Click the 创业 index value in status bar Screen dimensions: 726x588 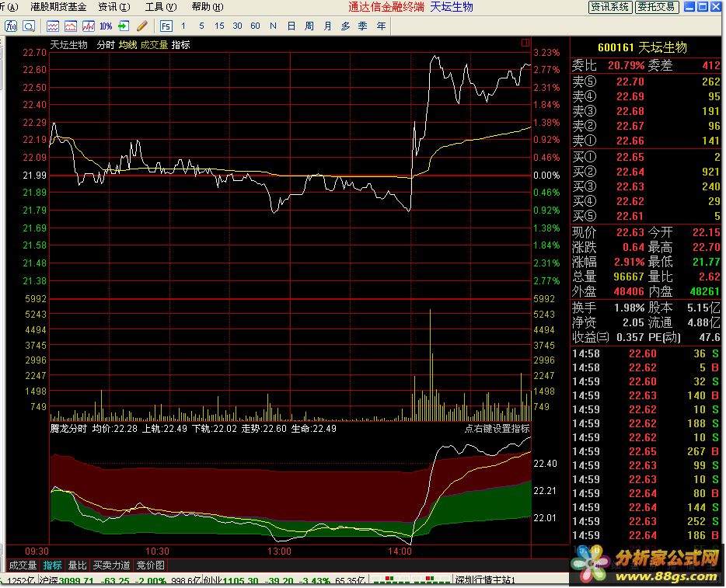(240, 580)
